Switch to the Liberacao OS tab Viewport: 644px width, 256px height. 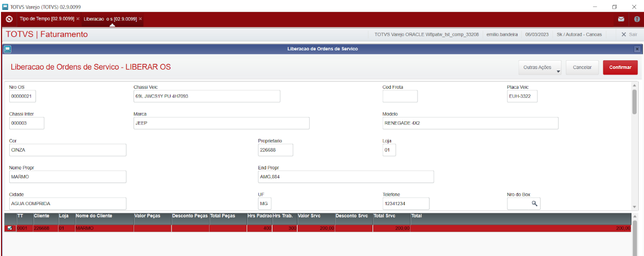pyautogui.click(x=110, y=19)
